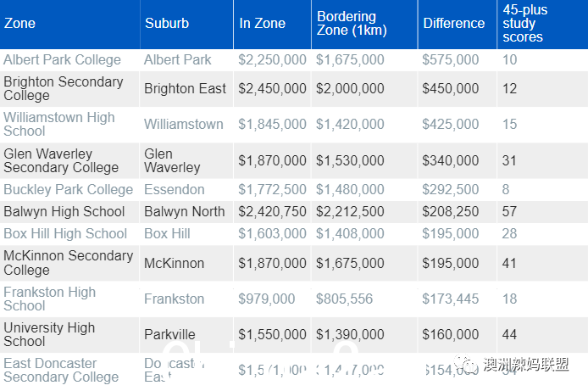588x391 pixels.
Task: Open the Box Hill High School link
Action: 65,233
